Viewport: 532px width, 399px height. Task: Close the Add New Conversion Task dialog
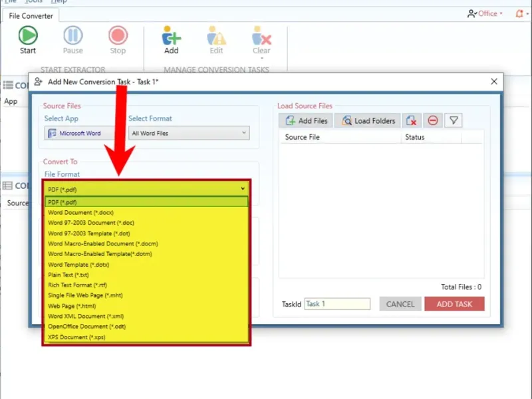(494, 81)
